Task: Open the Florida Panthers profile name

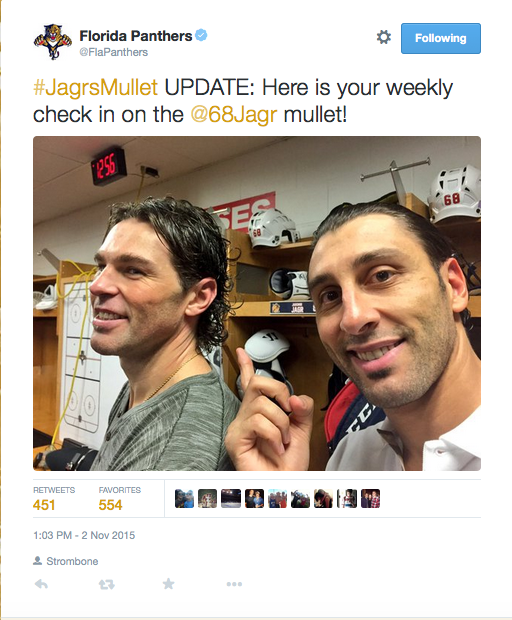Action: coord(136,36)
